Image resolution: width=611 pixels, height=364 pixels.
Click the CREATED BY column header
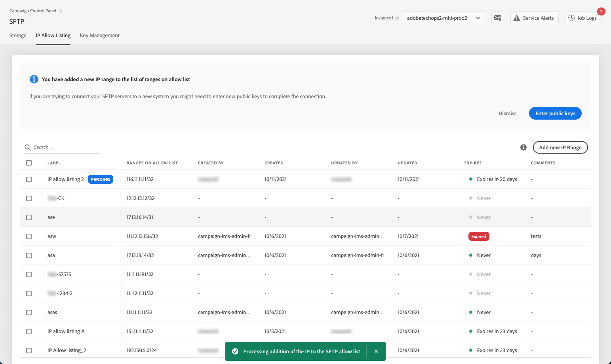pyautogui.click(x=211, y=163)
